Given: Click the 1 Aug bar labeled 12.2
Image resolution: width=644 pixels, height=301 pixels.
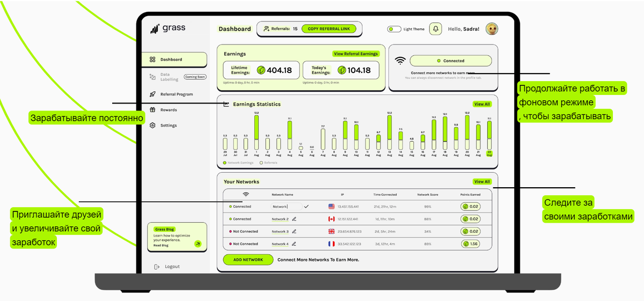Looking at the screenshot, I should point(257,133).
